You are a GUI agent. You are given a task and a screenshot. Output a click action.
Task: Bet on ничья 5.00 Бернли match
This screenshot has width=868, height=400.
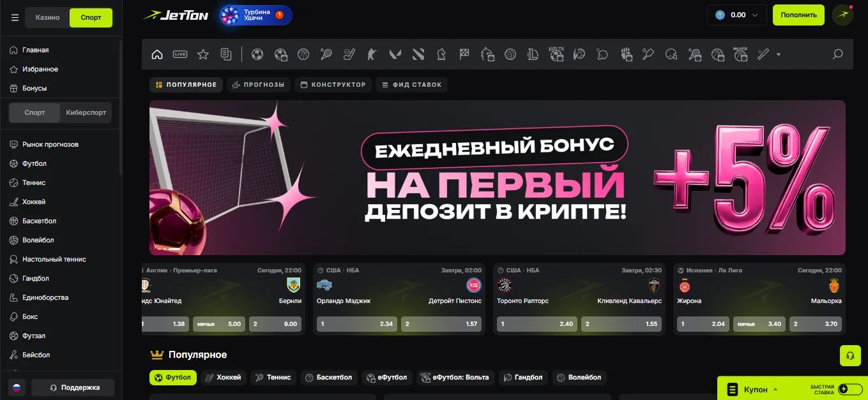pos(219,324)
